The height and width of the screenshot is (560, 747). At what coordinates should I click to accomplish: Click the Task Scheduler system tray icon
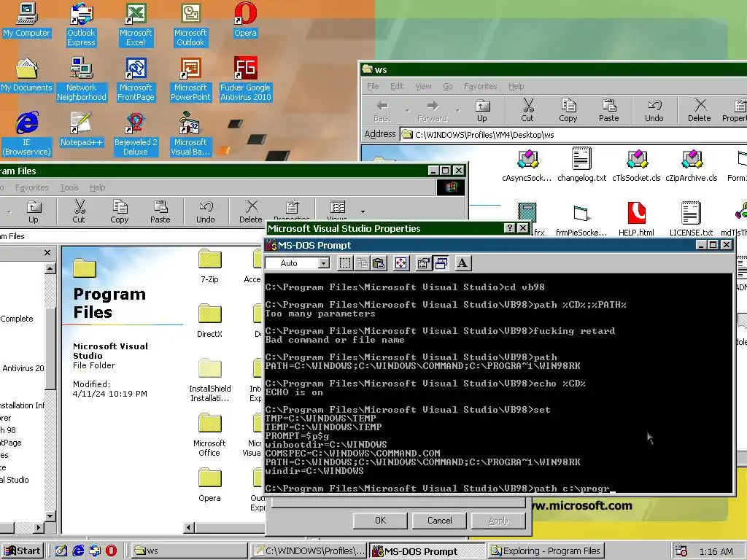click(x=681, y=551)
